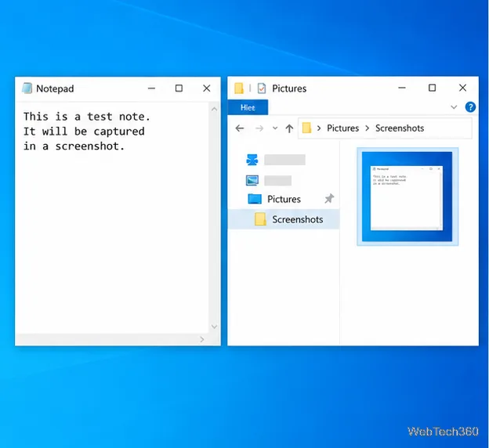This screenshot has width=489, height=448.
Task: Go back with the left arrow
Action: pyautogui.click(x=240, y=128)
